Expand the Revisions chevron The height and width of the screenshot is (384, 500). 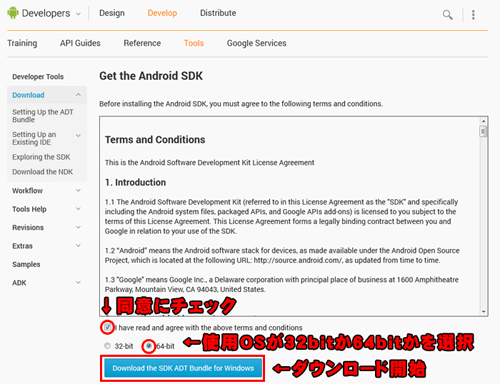[78, 227]
